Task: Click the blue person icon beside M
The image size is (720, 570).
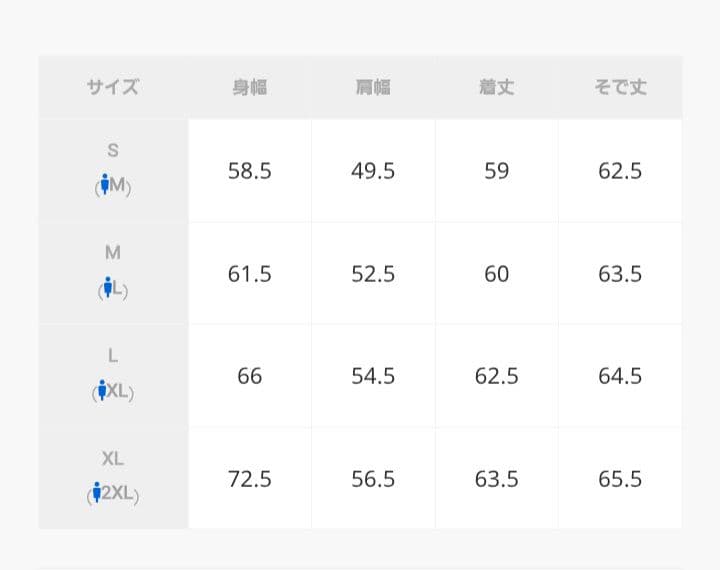Action: (104, 185)
